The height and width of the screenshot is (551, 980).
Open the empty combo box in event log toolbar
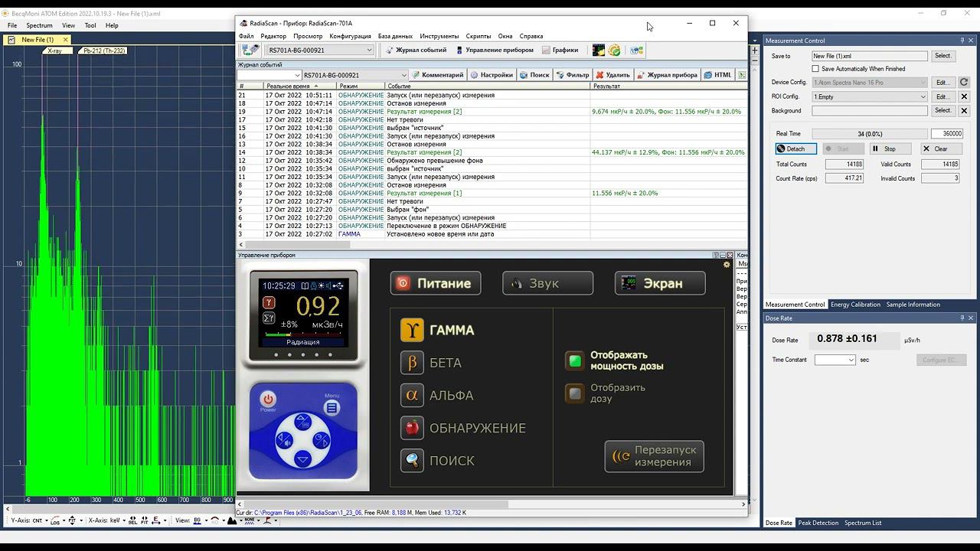[269, 75]
